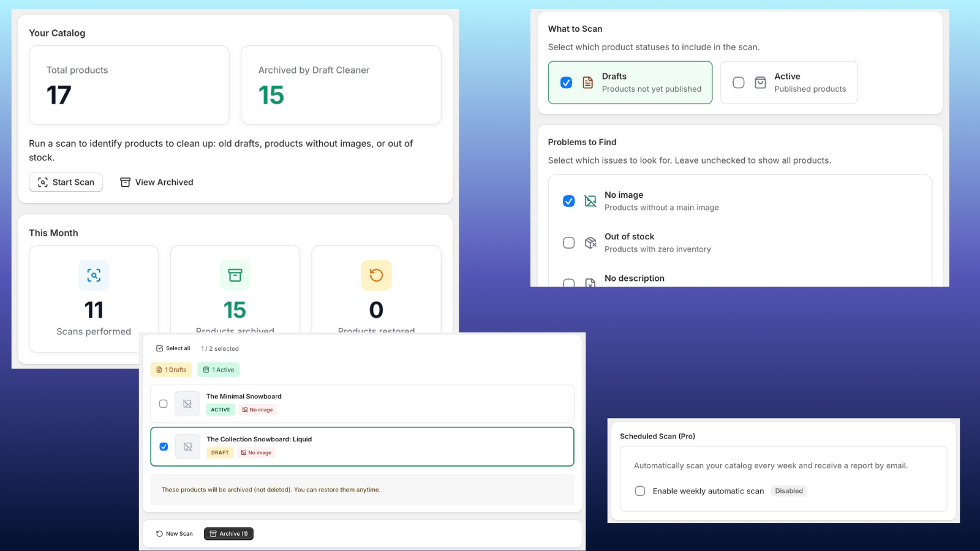The image size is (980, 551).
Task: Open View Archived products
Action: pos(157,182)
